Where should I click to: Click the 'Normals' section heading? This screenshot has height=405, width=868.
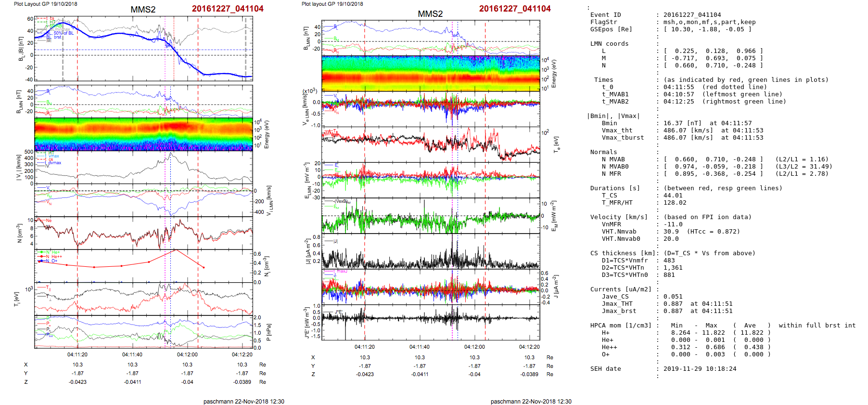tap(603, 152)
